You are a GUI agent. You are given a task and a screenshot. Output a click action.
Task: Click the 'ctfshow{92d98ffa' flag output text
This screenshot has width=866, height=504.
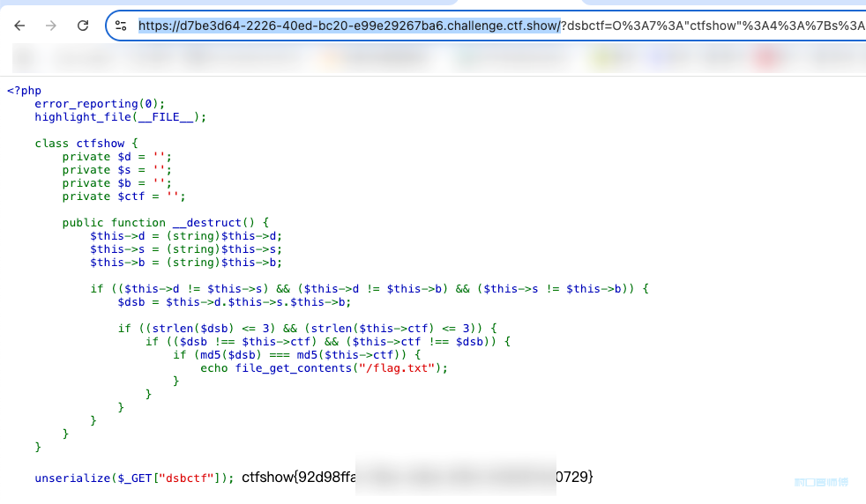click(x=299, y=477)
